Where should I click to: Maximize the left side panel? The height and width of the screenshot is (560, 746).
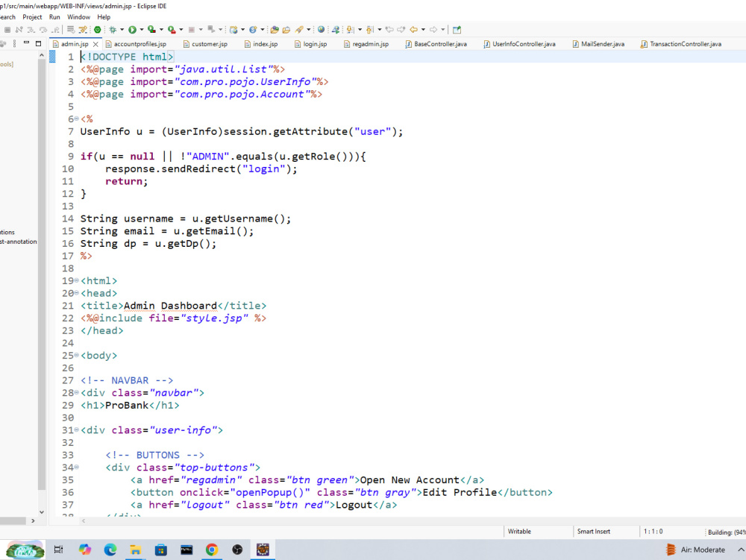pos(39,43)
